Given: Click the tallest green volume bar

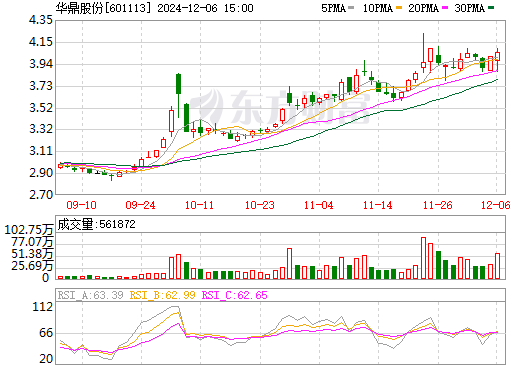Looking at the screenshot, I should 438,265.
